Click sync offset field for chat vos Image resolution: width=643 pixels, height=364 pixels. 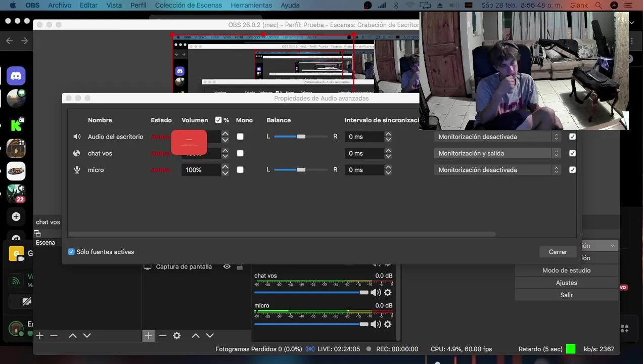coord(364,153)
